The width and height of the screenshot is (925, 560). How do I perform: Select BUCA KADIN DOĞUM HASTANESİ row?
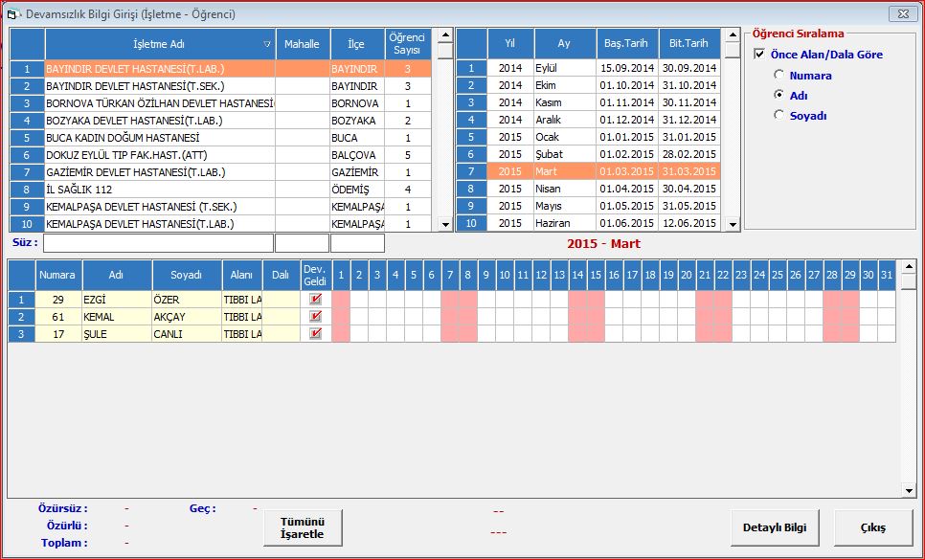pyautogui.click(x=159, y=138)
